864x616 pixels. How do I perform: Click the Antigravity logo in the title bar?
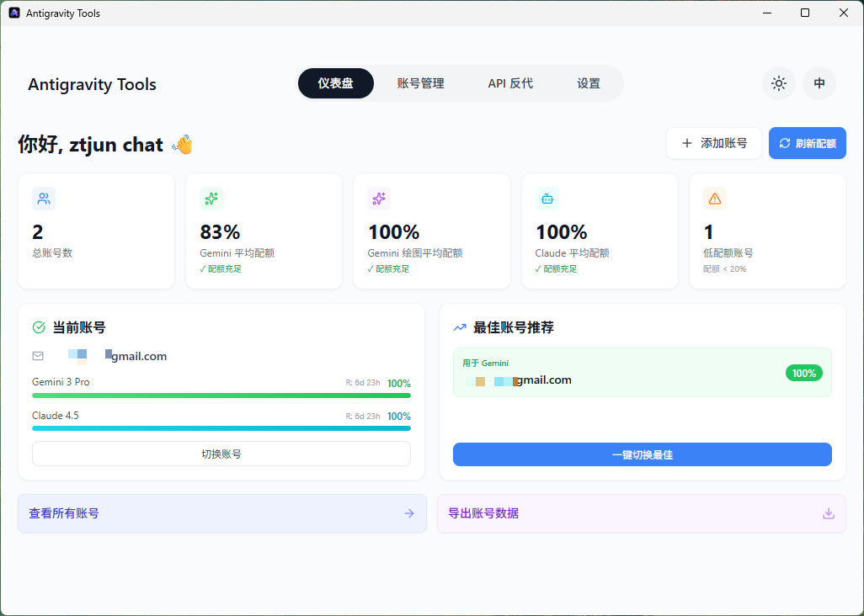pos(13,13)
